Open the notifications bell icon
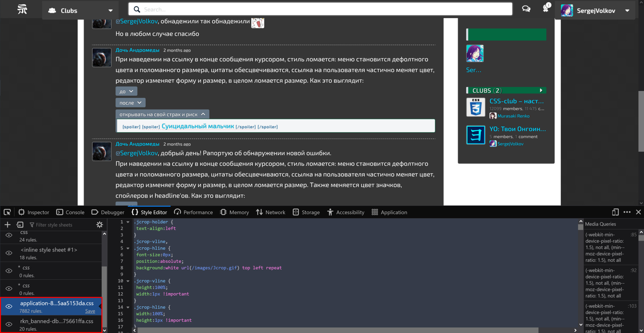The image size is (644, 333). tap(546, 9)
